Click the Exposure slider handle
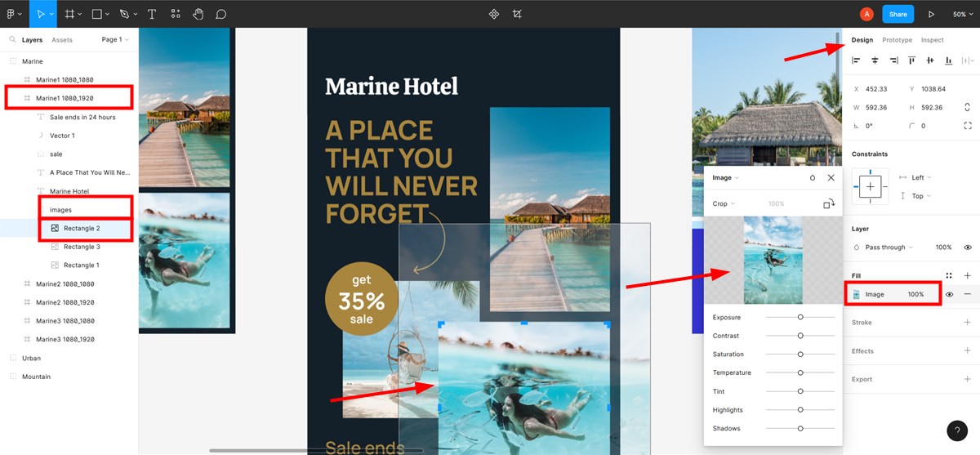The width and height of the screenshot is (980, 455). click(800, 317)
